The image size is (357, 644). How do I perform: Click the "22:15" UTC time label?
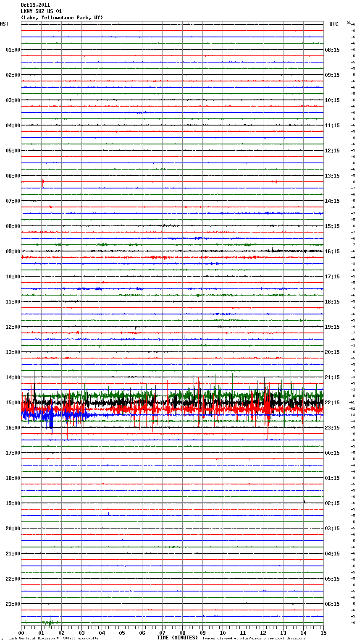click(332, 403)
